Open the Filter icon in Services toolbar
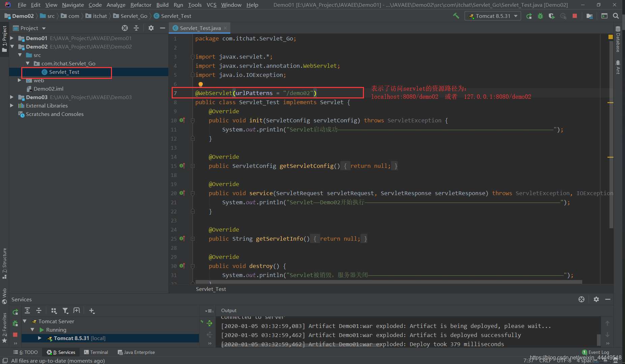 tap(65, 310)
